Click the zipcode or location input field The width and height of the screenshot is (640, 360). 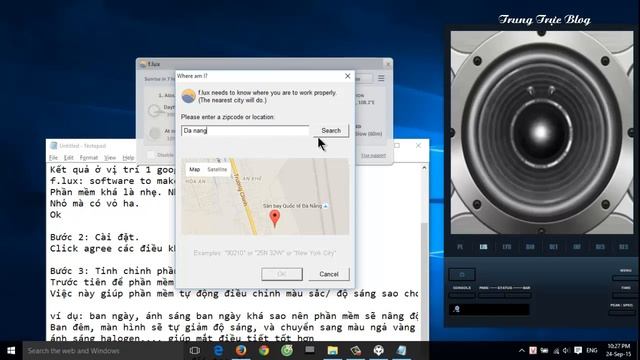point(245,131)
